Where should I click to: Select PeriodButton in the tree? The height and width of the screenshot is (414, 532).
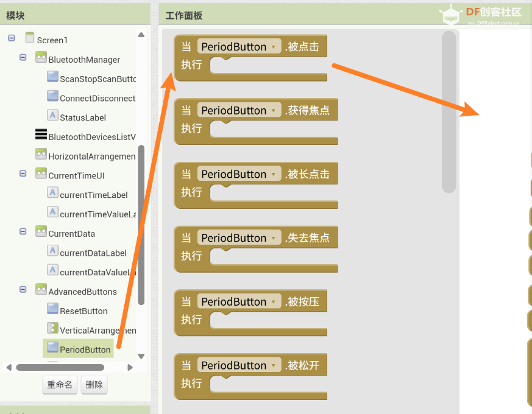(x=85, y=349)
